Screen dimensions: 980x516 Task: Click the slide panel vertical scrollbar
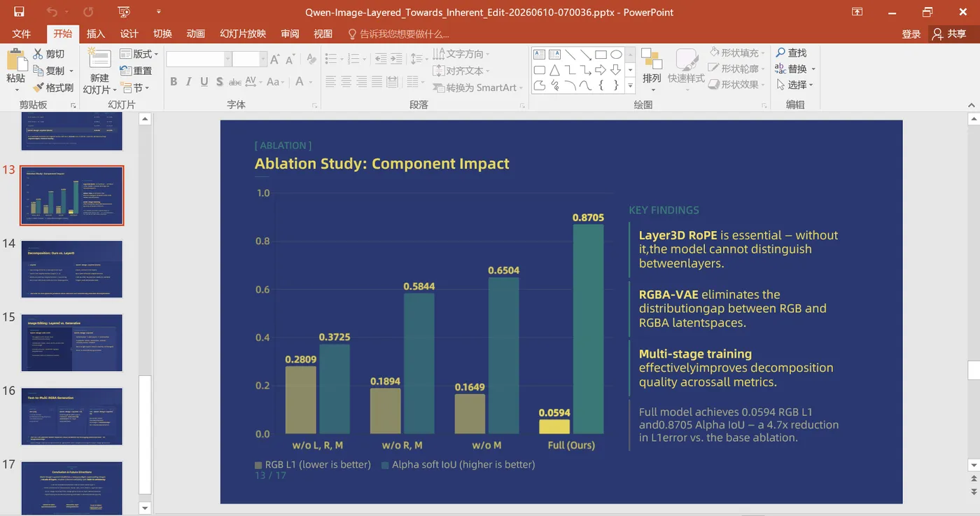pyautogui.click(x=145, y=434)
